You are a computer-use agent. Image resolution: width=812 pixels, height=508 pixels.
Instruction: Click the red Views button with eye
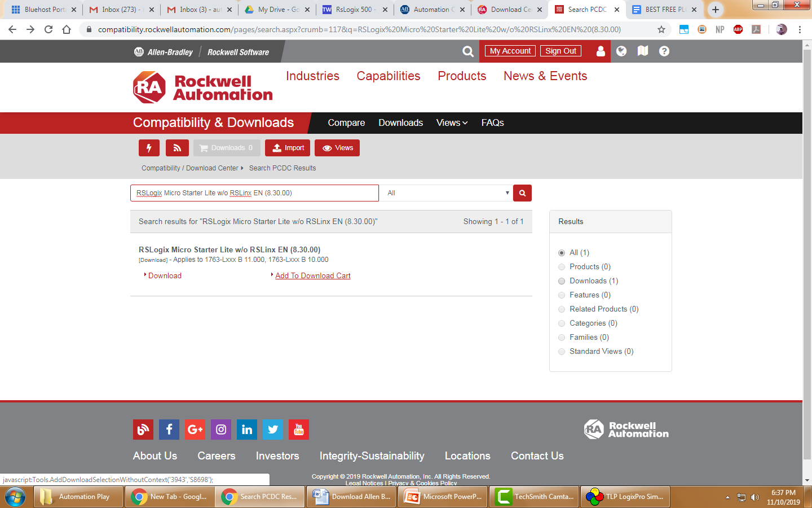tap(337, 148)
